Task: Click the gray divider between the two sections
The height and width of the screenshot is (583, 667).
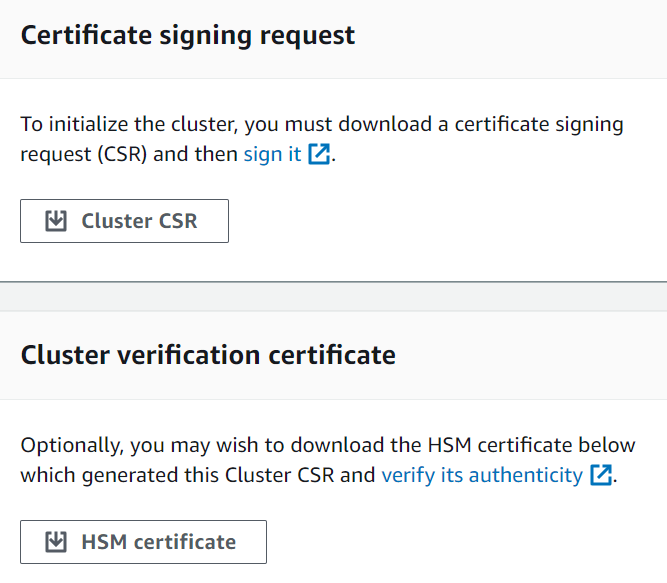Action: click(x=333, y=296)
